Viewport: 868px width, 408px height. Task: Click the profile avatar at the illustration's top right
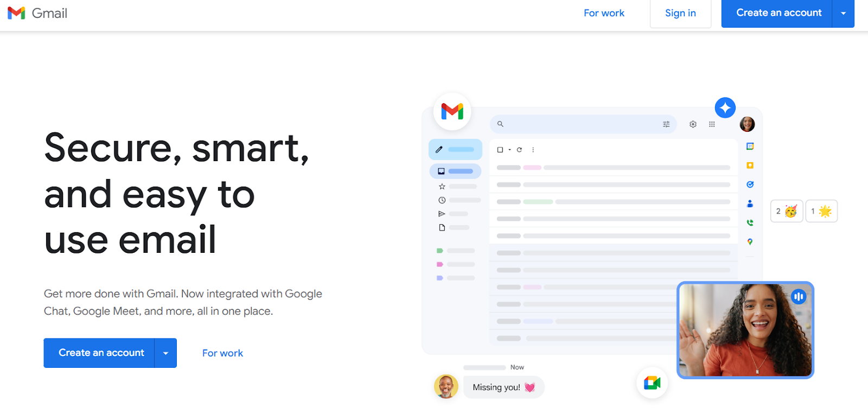click(747, 124)
